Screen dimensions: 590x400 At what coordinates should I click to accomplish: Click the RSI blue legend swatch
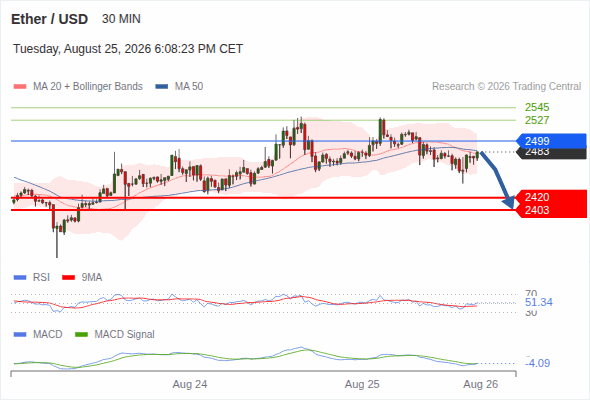tap(20, 278)
